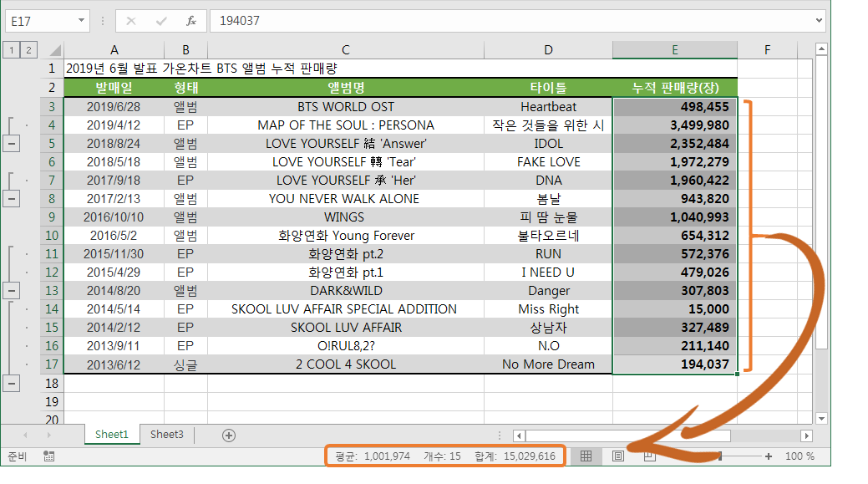868x484 pixels.
Task: Click header cell 발매일
Action: click(x=114, y=88)
